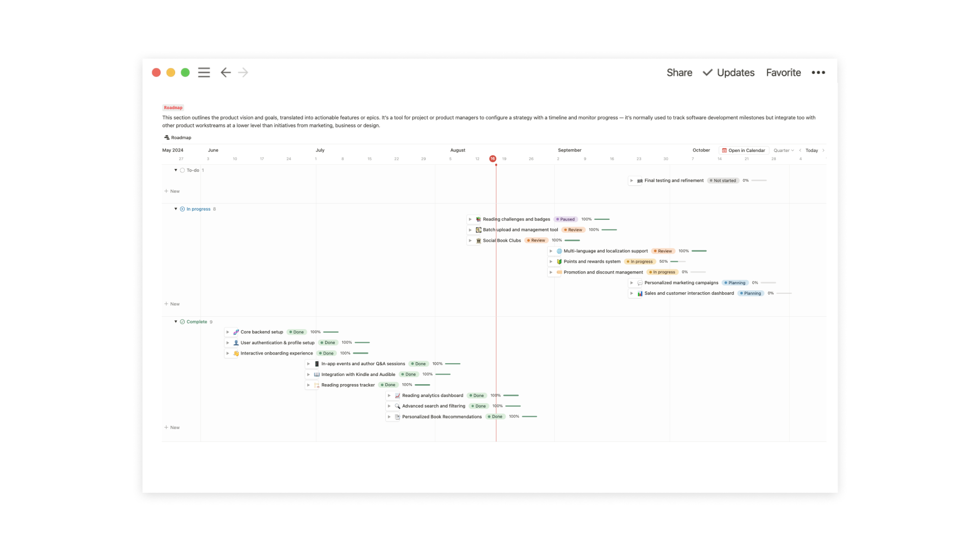The width and height of the screenshot is (980, 551).
Task: Expand Sales and customer interaction dashboard sub-items
Action: pos(631,293)
